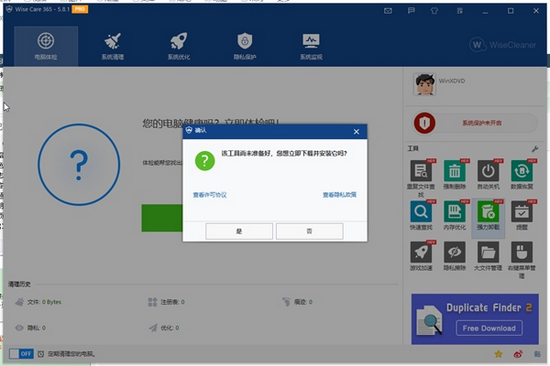
Task: Click Free Download on Duplicate Finder banner
Action: [489, 328]
